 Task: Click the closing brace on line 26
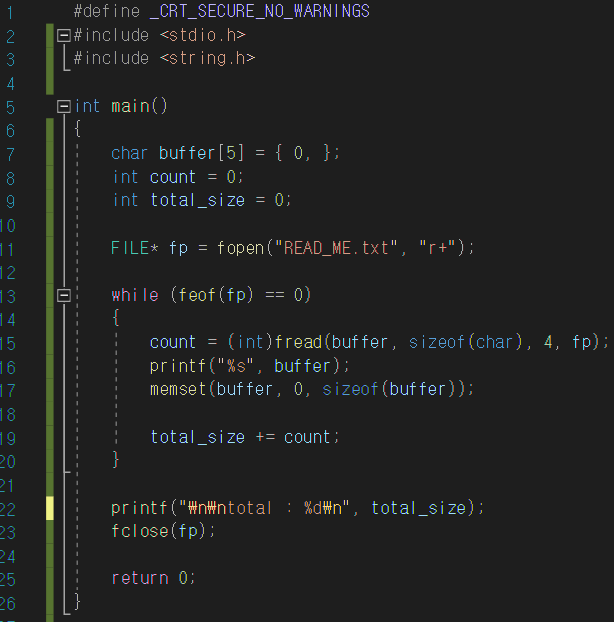(x=78, y=602)
